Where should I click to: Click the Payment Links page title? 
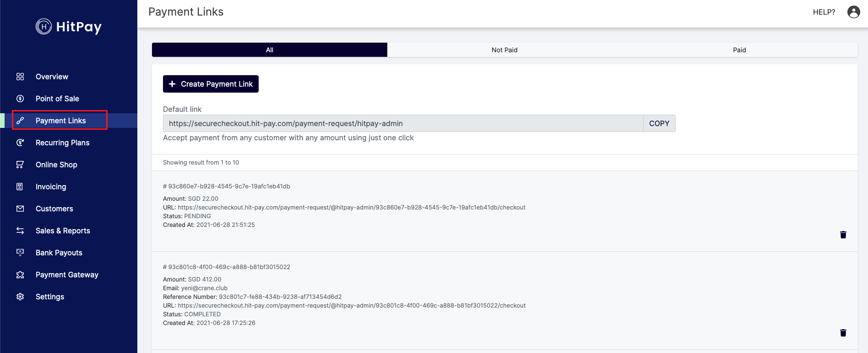pos(186,12)
